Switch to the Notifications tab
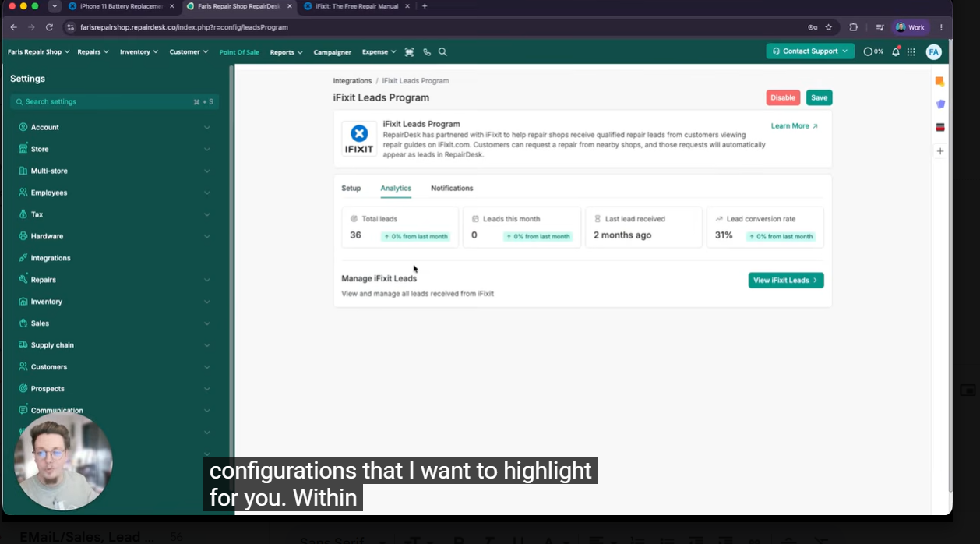This screenshot has height=544, width=980. tap(452, 189)
